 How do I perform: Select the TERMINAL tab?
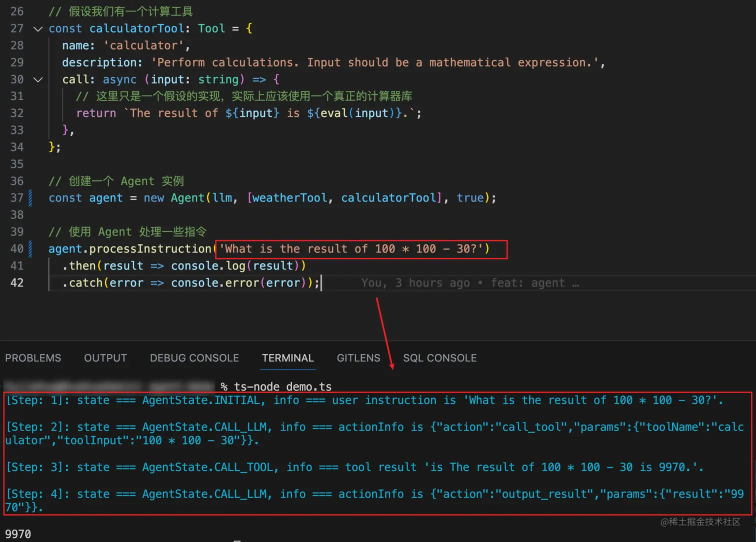[x=288, y=358]
